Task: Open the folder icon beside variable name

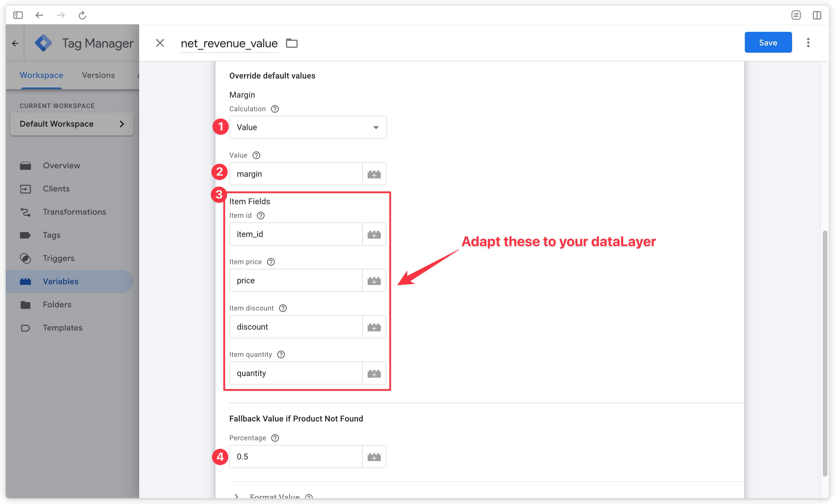Action: click(291, 43)
